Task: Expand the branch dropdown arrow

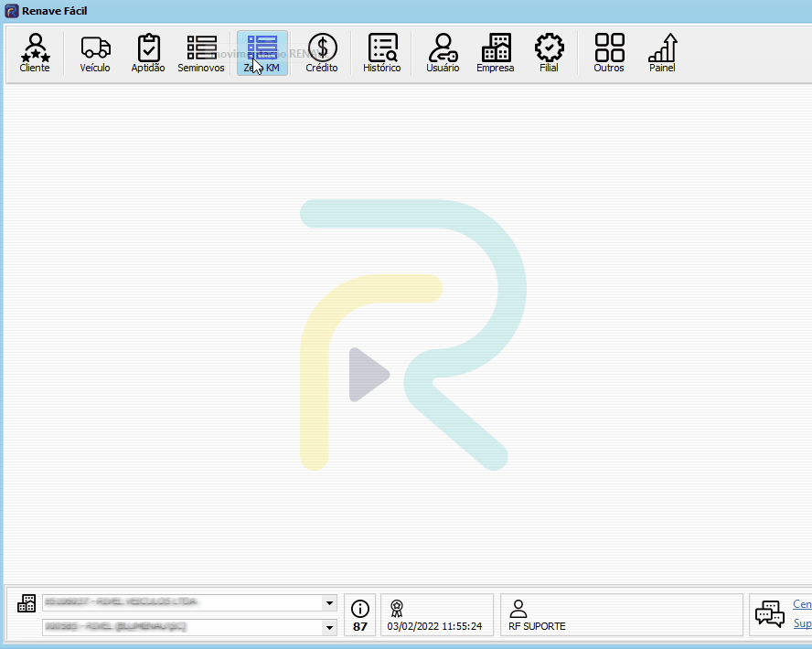Action: [329, 628]
